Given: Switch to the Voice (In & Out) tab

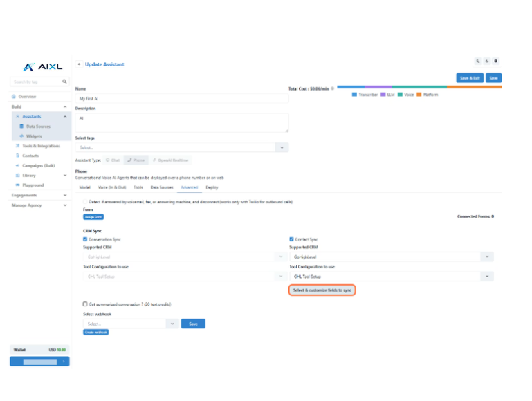Looking at the screenshot, I should (x=112, y=187).
